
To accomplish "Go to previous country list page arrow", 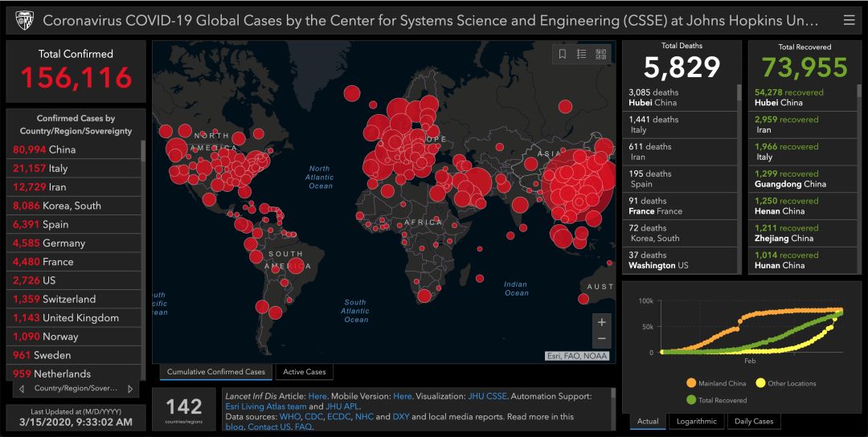I will pos(22,389).
